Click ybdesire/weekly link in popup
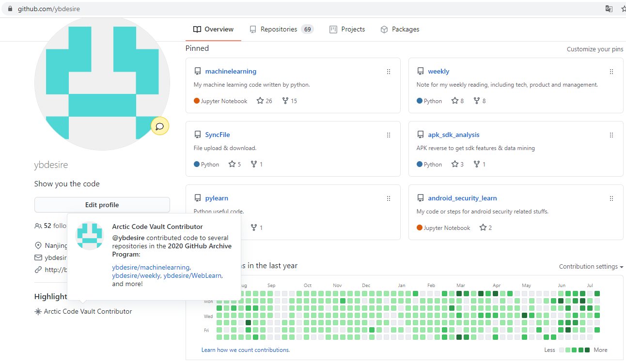The width and height of the screenshot is (626, 364). (136, 276)
